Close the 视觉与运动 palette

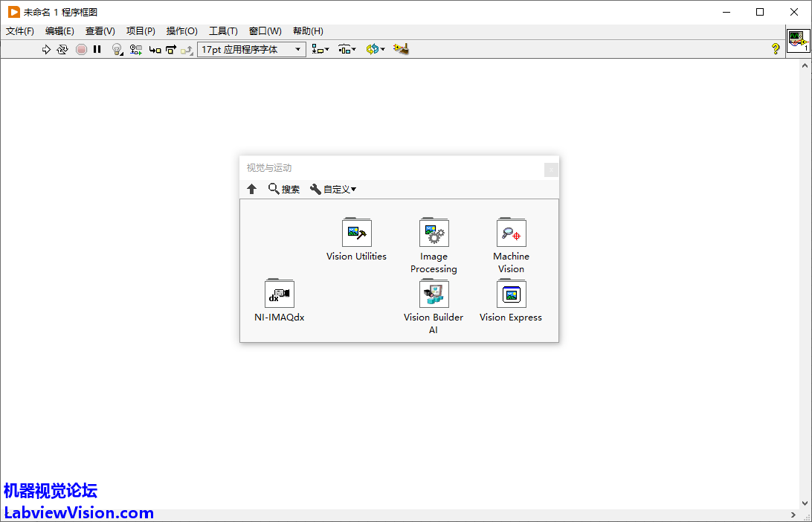[x=551, y=170]
